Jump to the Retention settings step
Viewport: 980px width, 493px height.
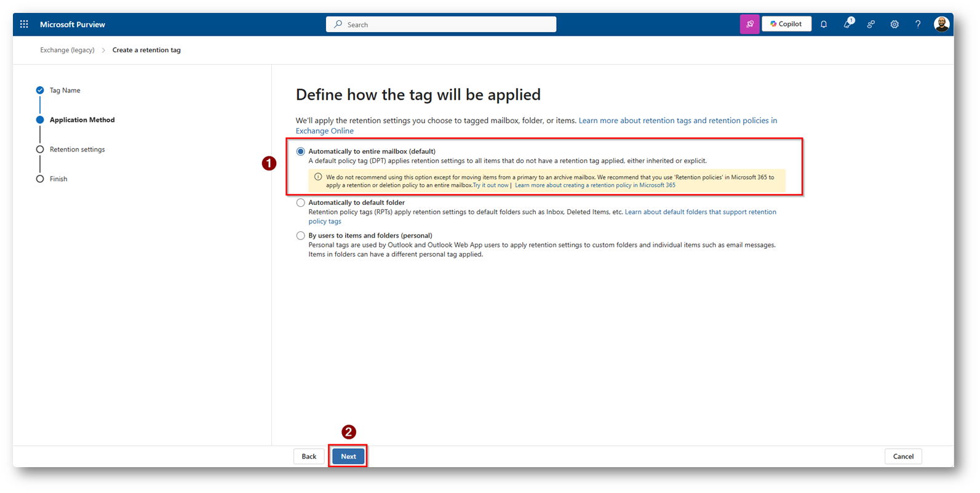pos(77,150)
